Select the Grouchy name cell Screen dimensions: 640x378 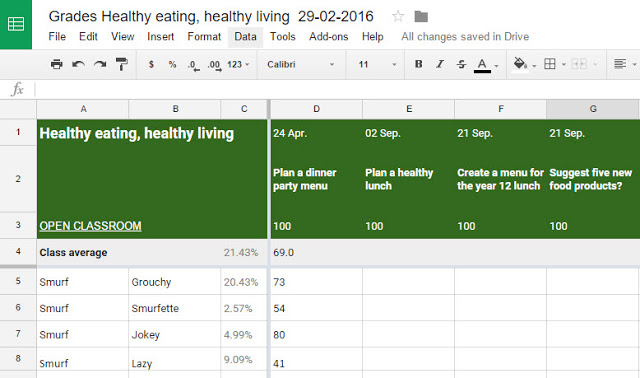175,282
